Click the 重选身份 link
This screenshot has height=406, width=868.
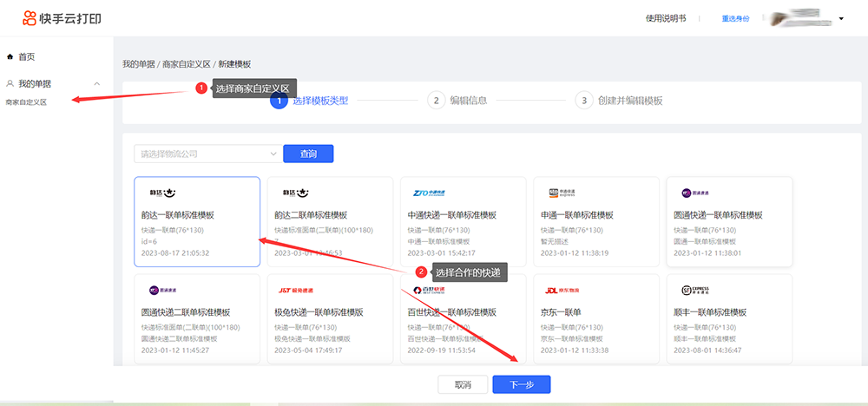coord(736,18)
